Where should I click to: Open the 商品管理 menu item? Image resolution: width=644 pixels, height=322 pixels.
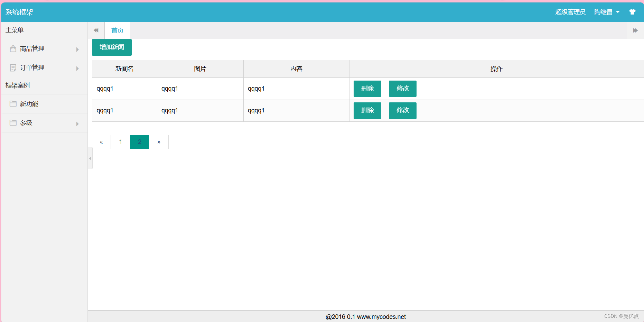click(x=44, y=49)
